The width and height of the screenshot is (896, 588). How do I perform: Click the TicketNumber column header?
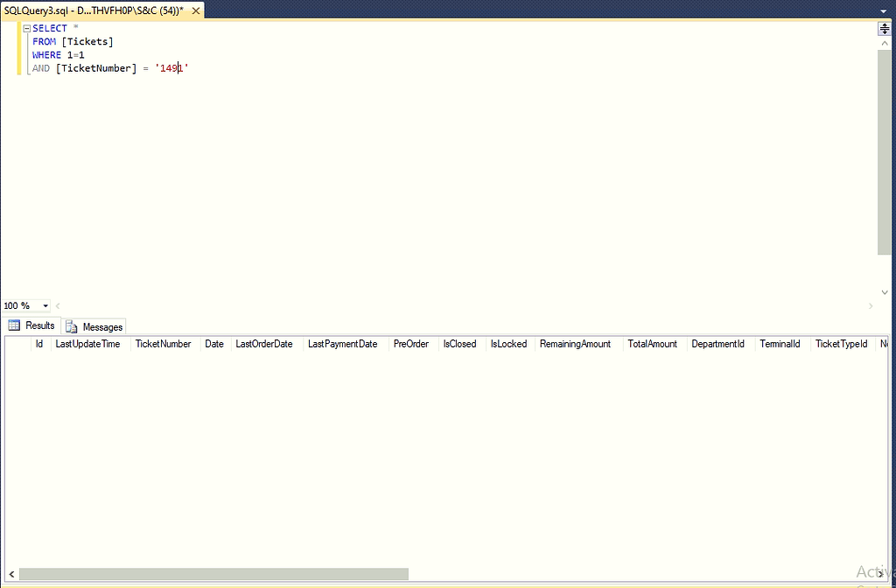163,343
